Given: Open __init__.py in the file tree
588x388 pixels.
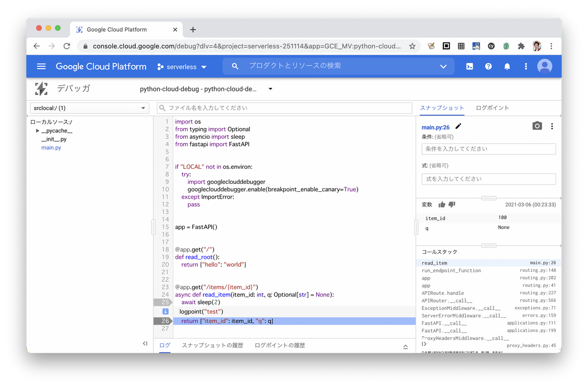Looking at the screenshot, I should click(54, 139).
